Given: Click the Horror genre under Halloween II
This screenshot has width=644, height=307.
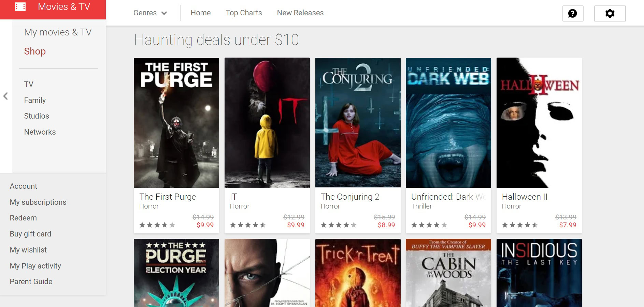Looking at the screenshot, I should tap(512, 206).
